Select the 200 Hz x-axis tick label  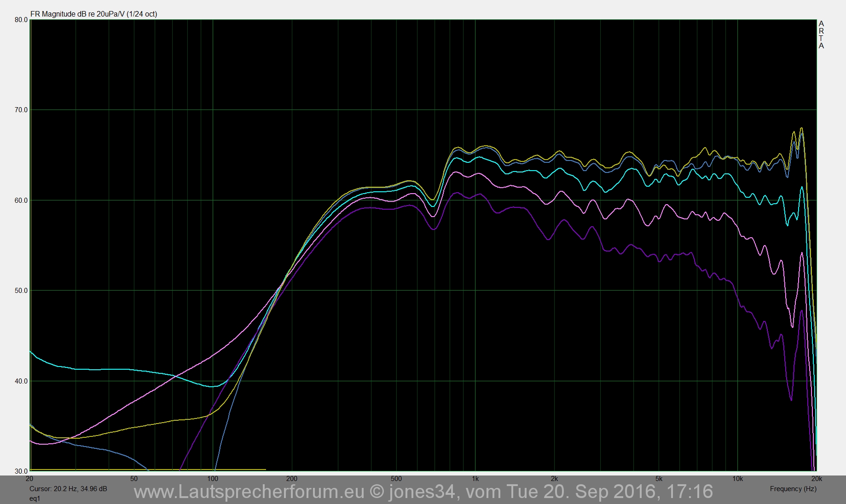(x=292, y=479)
